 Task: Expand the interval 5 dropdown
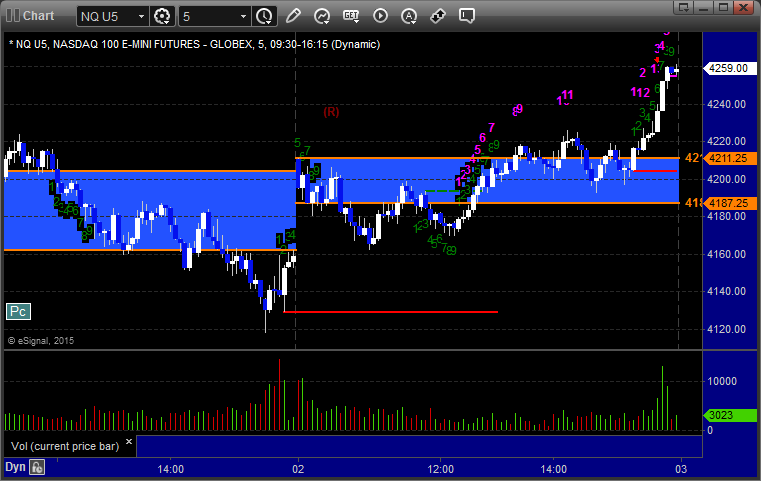[243, 17]
